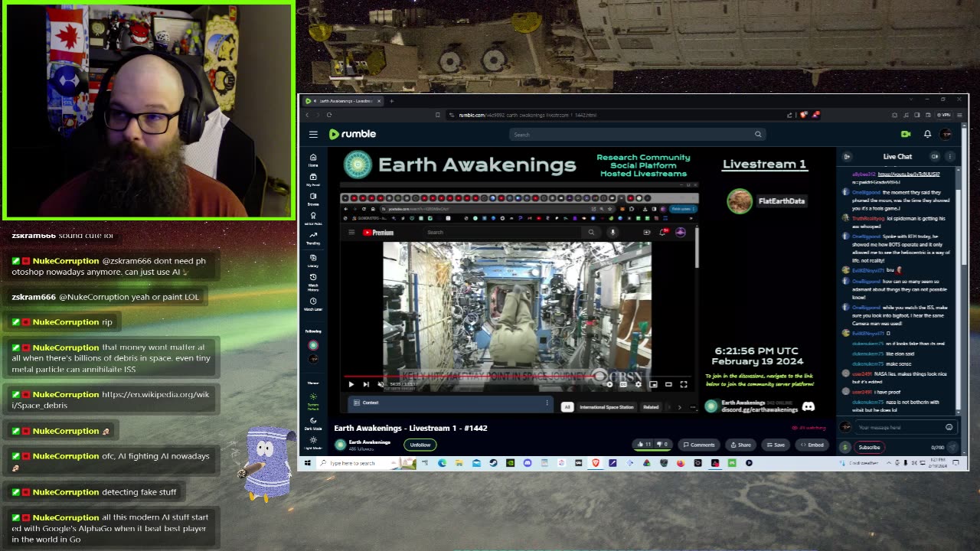Click the green dollar rant icon
The image size is (980, 551).
click(x=844, y=448)
